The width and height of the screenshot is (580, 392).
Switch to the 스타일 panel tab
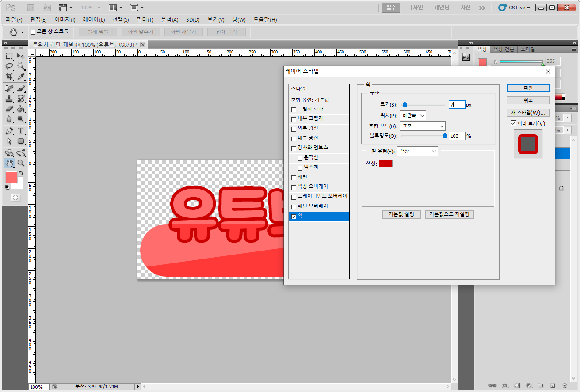tap(527, 49)
